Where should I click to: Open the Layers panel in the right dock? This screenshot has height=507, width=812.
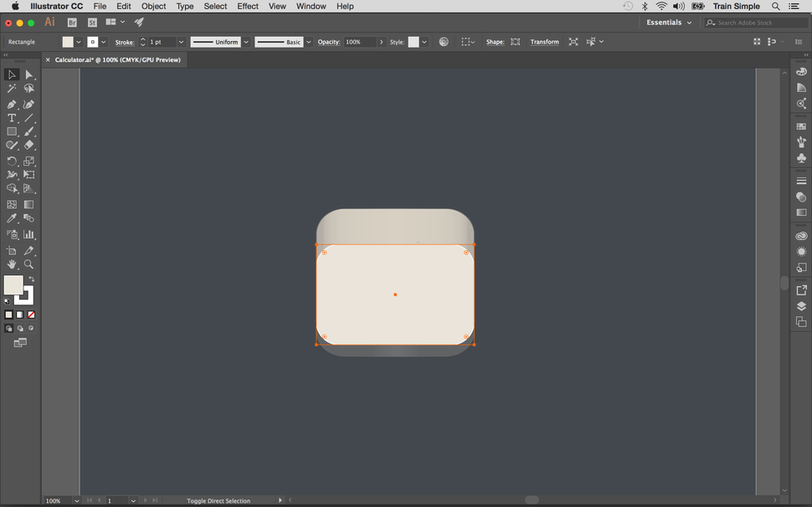[x=801, y=305]
